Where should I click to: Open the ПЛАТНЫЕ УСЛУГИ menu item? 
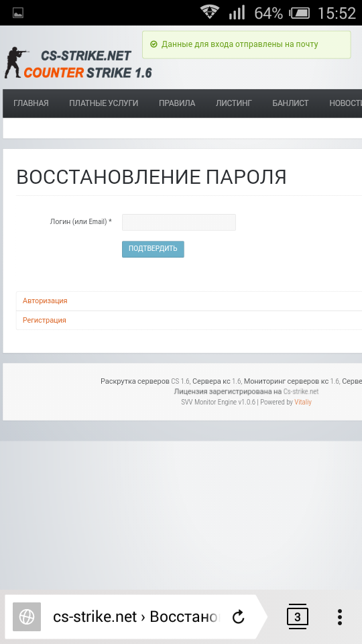click(x=104, y=103)
